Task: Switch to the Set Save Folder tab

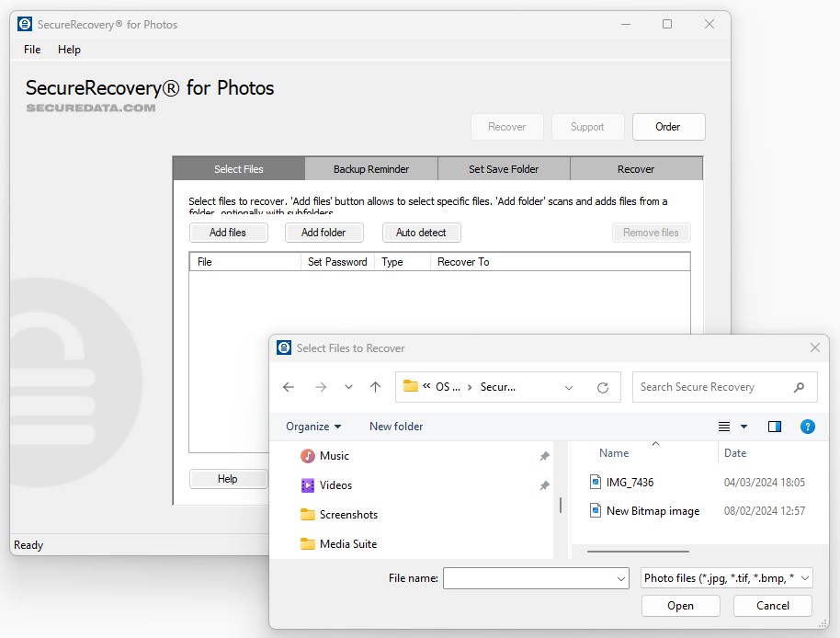Action: [504, 169]
